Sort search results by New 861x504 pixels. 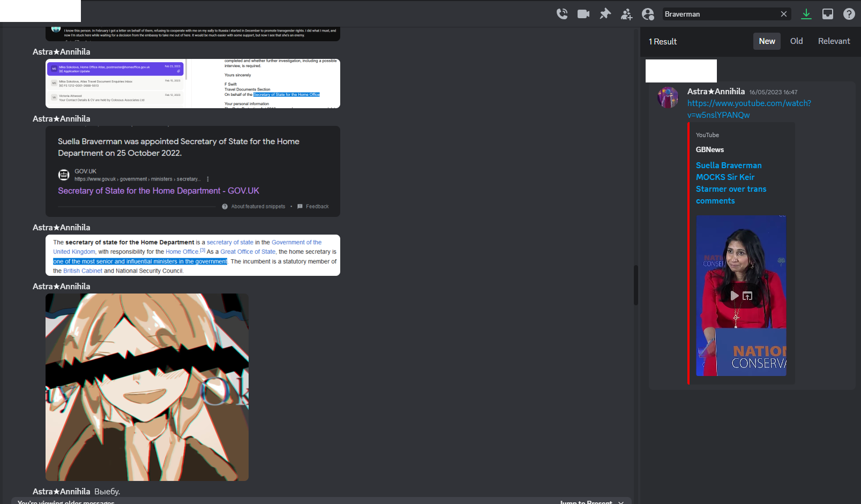coord(767,41)
